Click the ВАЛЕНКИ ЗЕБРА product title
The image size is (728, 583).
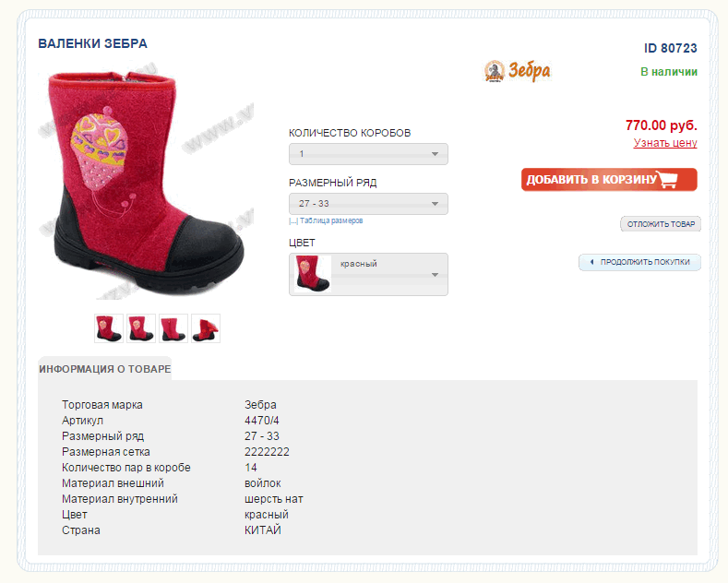(x=93, y=43)
